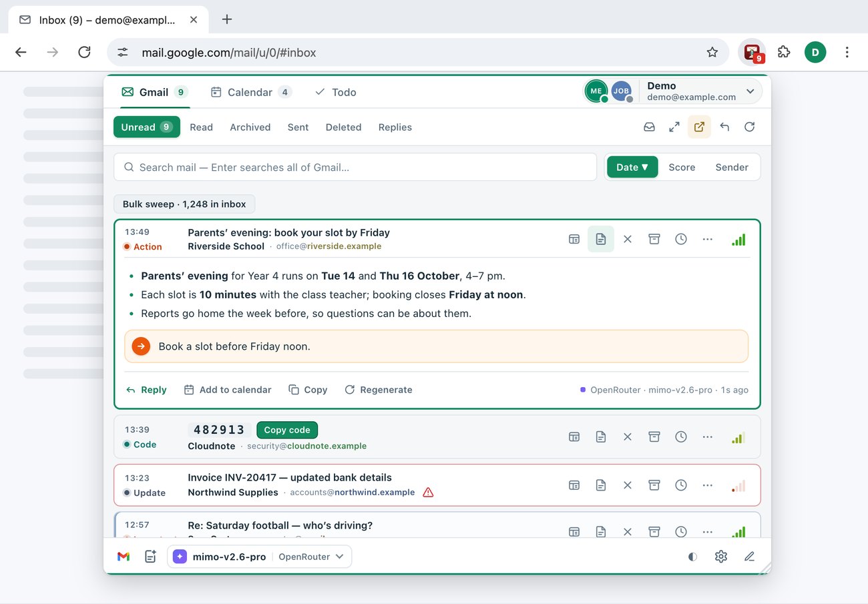The width and height of the screenshot is (868, 604).
Task: Expand the popup with the diagonal arrows icon
Action: coord(674,127)
